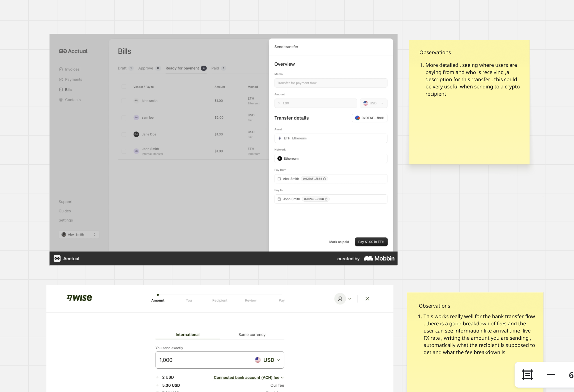Click the Ethereum network icon
This screenshot has width=574, height=392.
pos(280,159)
